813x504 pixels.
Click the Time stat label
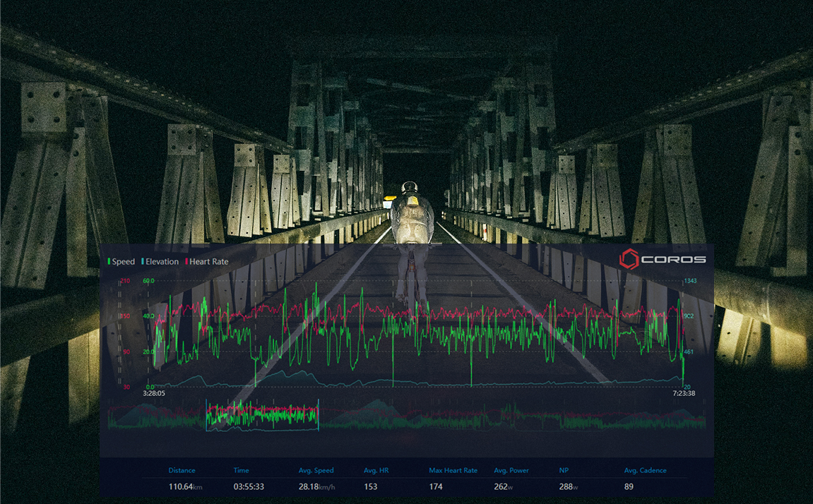pos(241,470)
